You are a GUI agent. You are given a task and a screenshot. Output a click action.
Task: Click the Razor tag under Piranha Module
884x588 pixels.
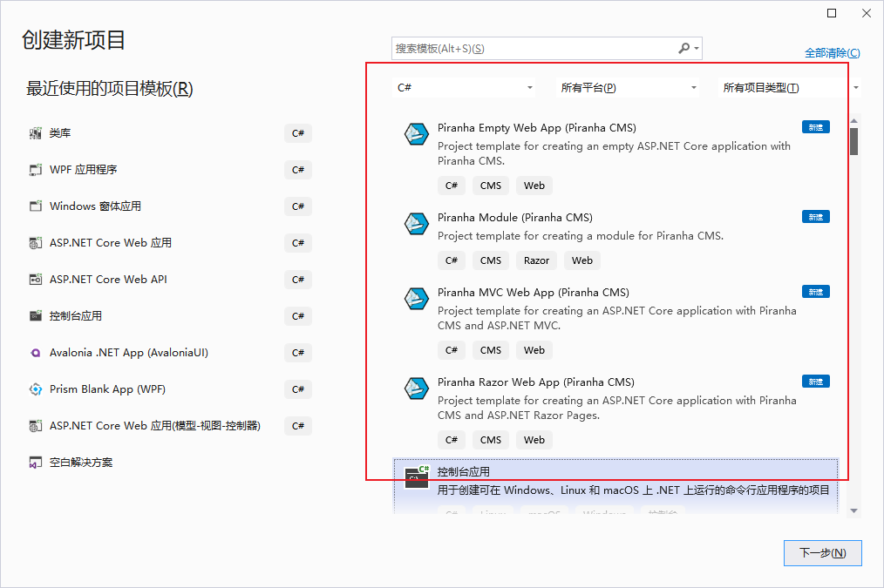(536, 260)
